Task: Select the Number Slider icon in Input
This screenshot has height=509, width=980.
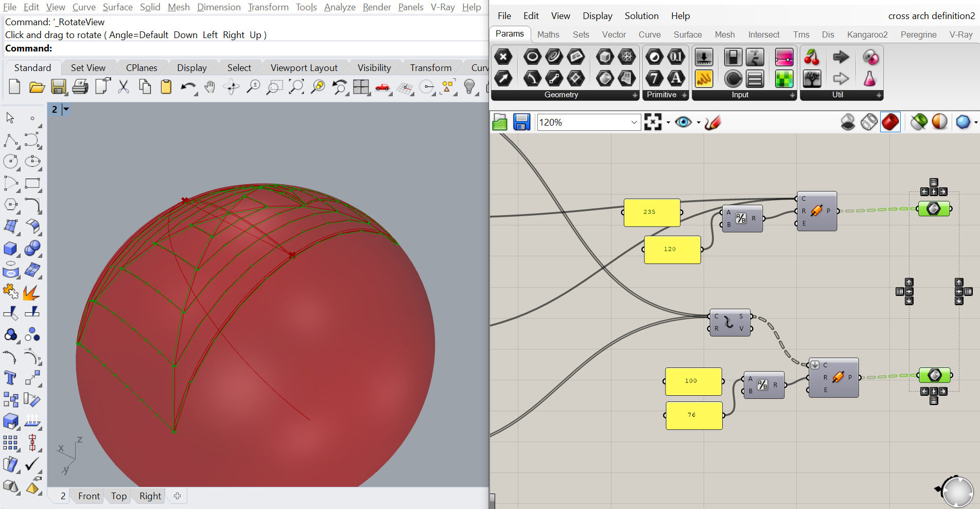Action: pos(704,57)
